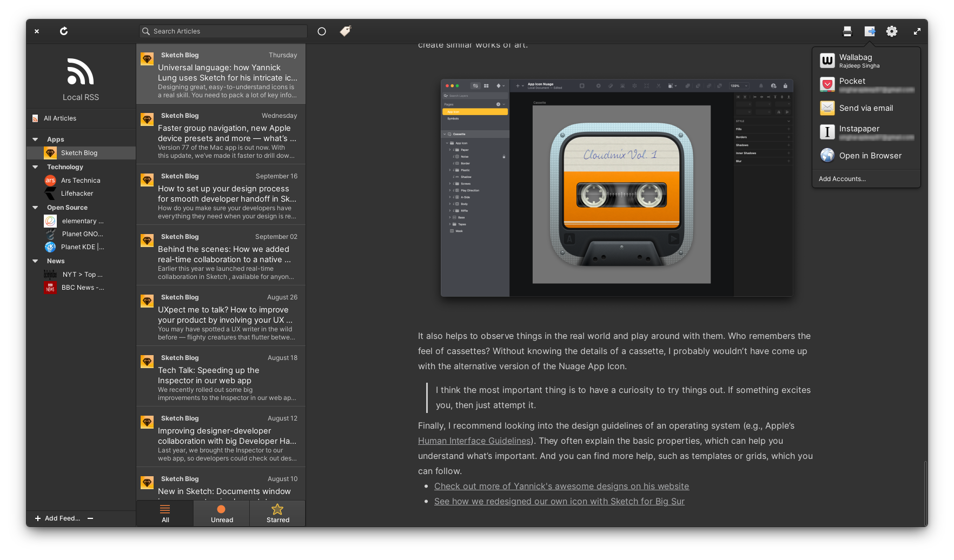This screenshot has width=954, height=560.
Task: Click the elementary feed icon
Action: 50,221
